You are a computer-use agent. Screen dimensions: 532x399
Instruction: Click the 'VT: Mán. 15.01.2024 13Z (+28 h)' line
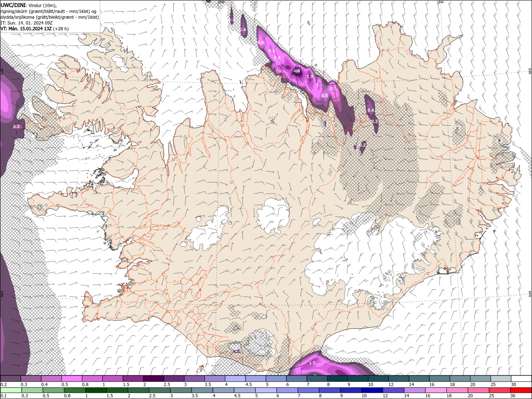(35, 29)
